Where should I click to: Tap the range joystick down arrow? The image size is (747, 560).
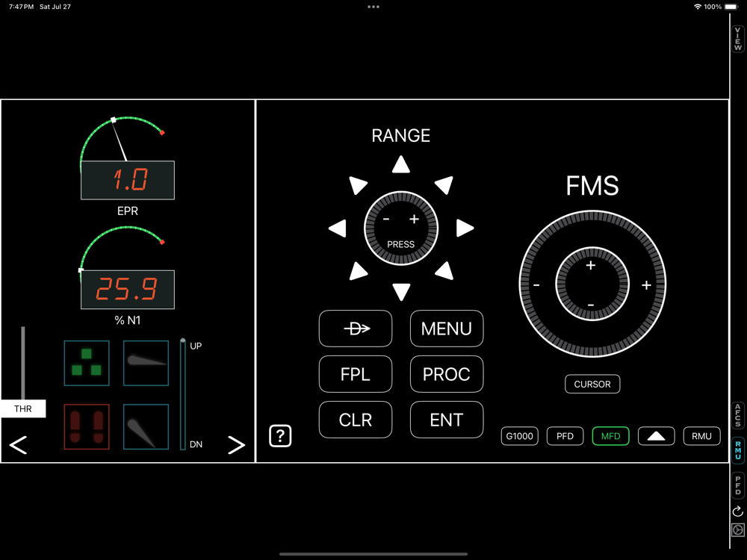401,291
